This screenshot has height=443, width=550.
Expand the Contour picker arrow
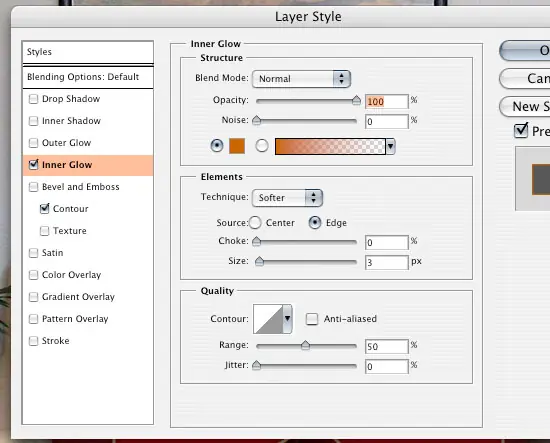click(287, 319)
